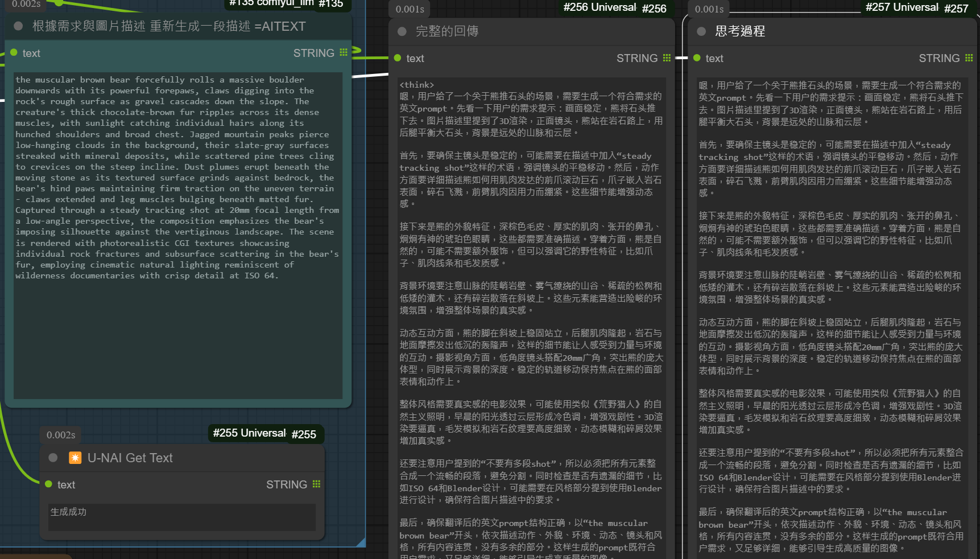Screen dimensions: 980x559
Task: Click text input slot of U-NAI Get Text
Action: pyautogui.click(x=48, y=484)
